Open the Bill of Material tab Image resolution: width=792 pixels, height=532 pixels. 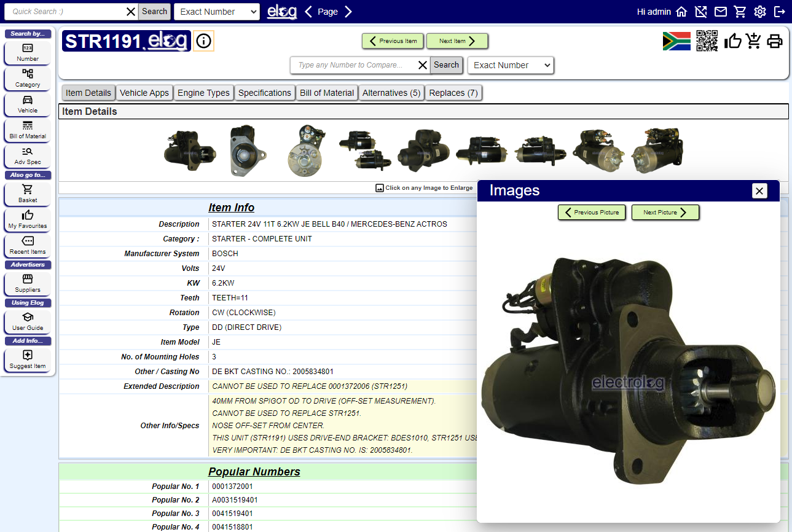click(x=326, y=93)
